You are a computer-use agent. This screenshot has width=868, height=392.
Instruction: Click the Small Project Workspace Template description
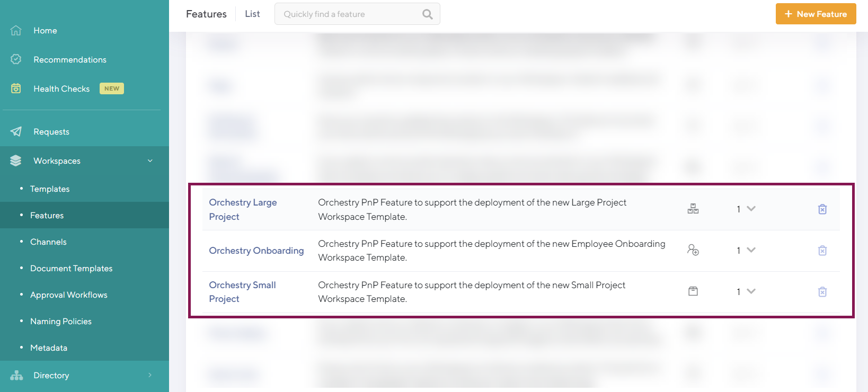(472, 292)
